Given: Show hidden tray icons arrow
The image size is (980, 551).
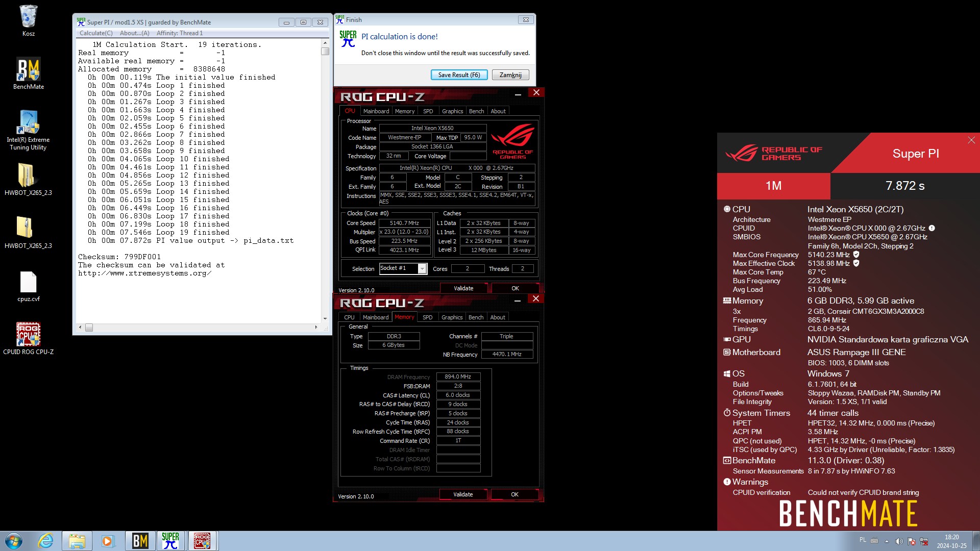Looking at the screenshot, I should [x=887, y=541].
